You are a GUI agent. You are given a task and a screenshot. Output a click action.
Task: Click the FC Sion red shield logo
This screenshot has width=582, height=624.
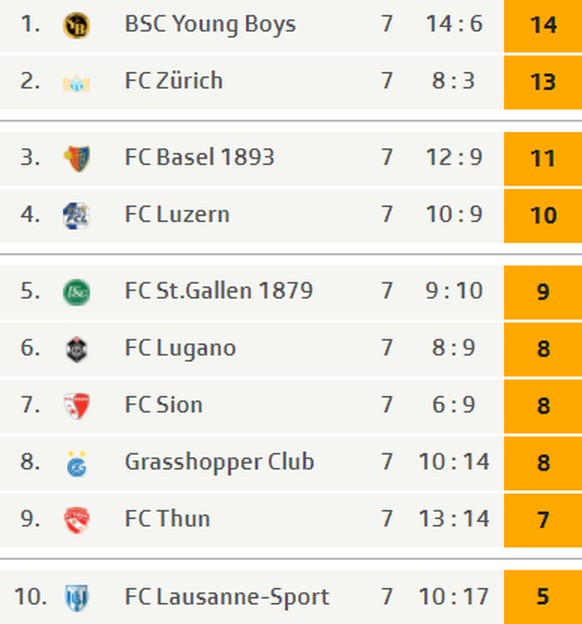(x=76, y=406)
